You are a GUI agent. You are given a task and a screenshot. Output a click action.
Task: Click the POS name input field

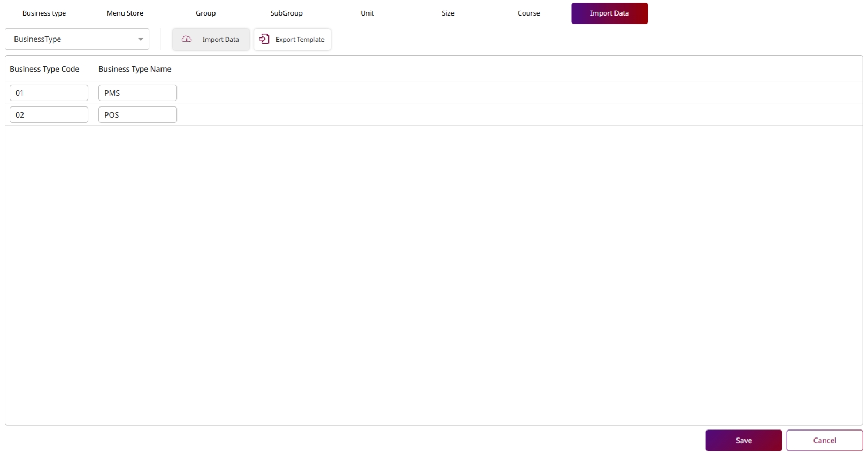tap(137, 115)
